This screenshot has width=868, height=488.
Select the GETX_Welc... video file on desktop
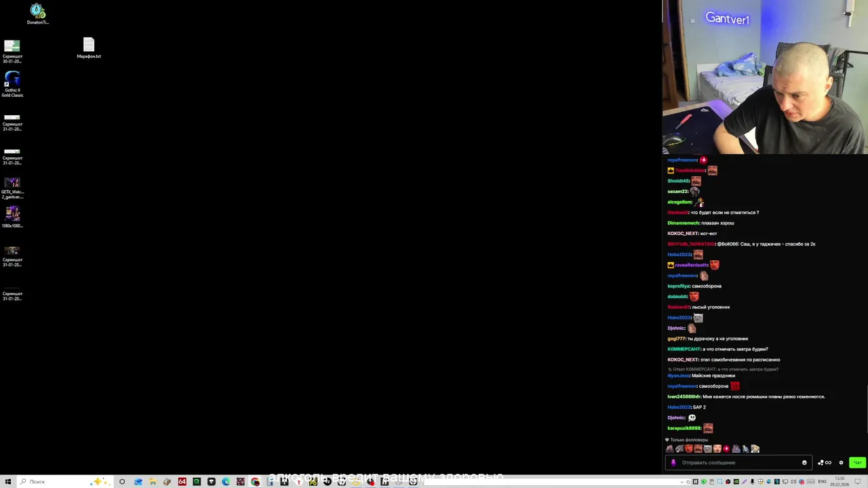coord(12,188)
